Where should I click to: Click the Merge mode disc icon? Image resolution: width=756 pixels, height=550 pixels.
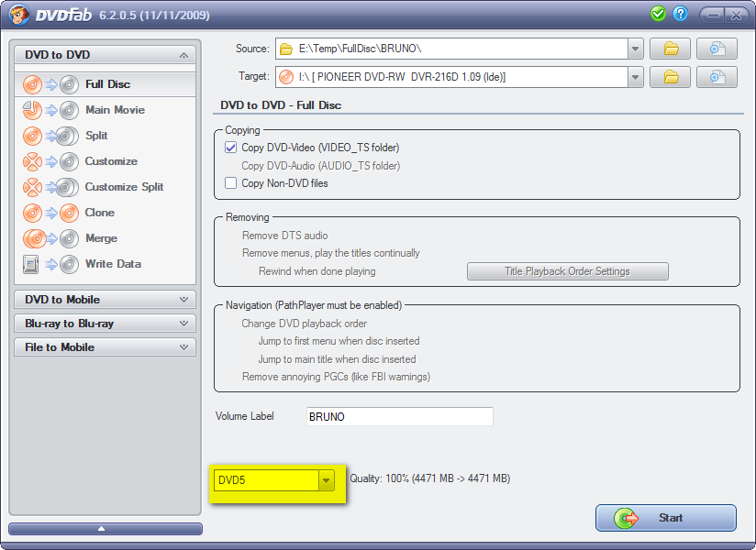[x=50, y=238]
